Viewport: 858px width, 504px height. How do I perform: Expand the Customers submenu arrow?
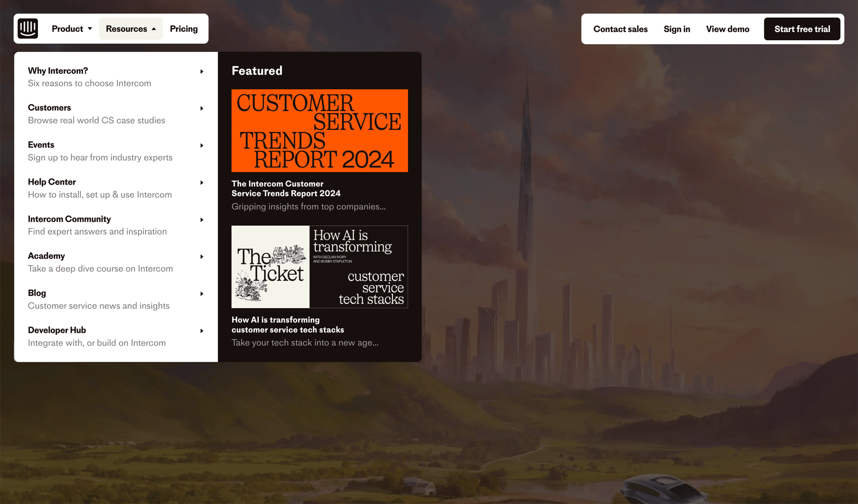click(x=202, y=109)
